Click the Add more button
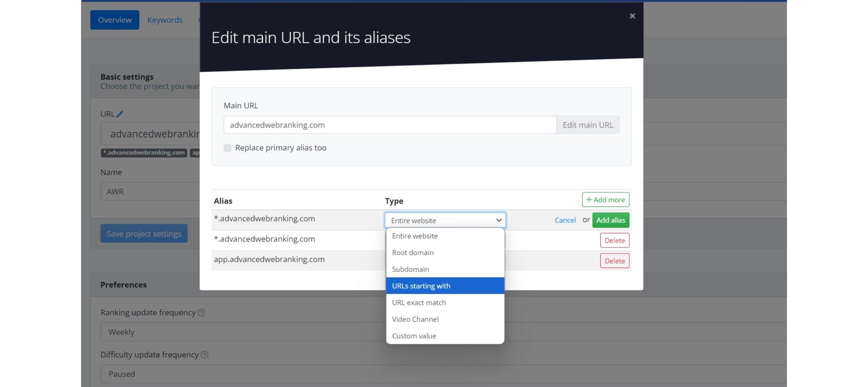The image size is (868, 387). pyautogui.click(x=606, y=200)
